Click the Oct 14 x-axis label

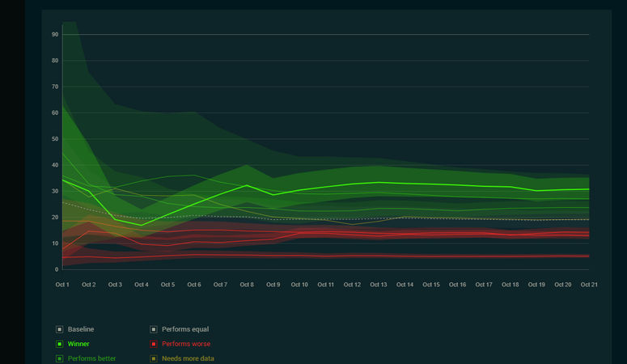405,285
